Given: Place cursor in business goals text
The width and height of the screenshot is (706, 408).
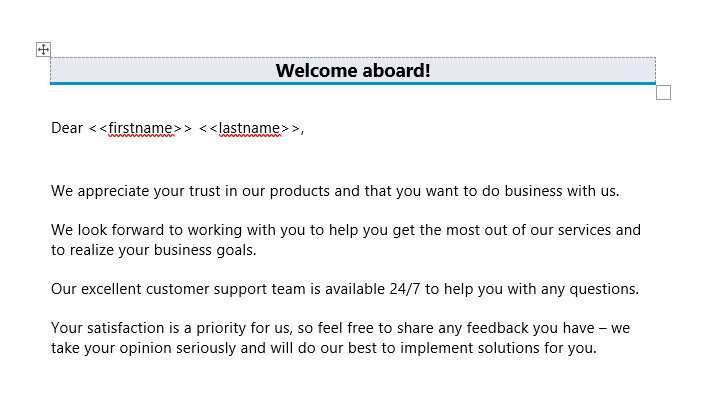Looking at the screenshot, I should pyautogui.click(x=205, y=250).
